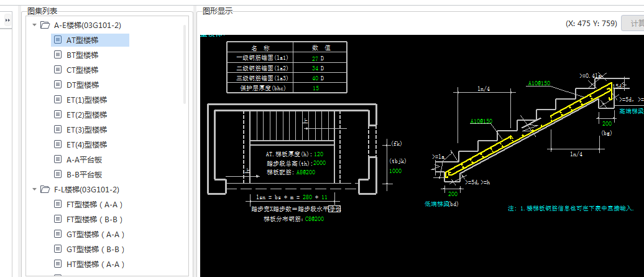Edit the step count value 11
Image resolution: width=644 pixels, height=277 pixels.
[x=324, y=197]
